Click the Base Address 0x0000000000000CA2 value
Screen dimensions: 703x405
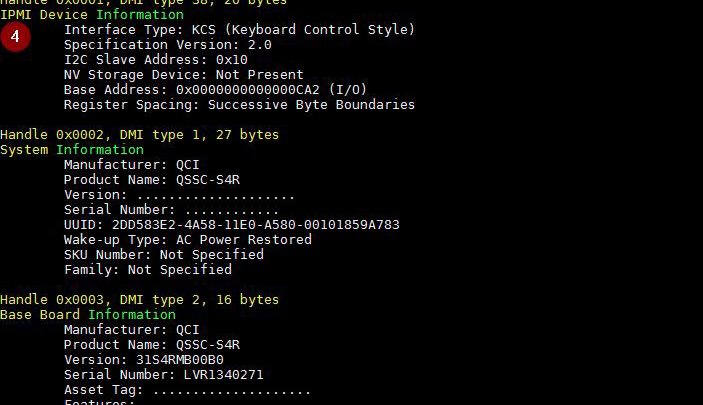[247, 90]
